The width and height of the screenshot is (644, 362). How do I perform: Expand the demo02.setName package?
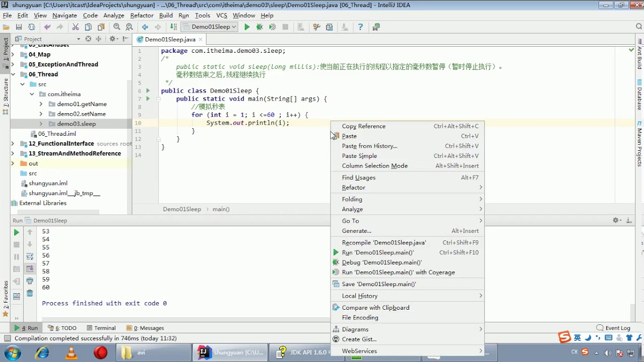(41, 114)
